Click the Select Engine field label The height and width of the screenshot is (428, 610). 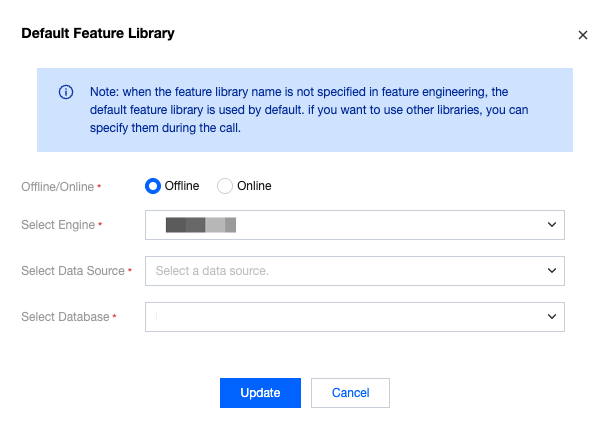[x=58, y=226]
